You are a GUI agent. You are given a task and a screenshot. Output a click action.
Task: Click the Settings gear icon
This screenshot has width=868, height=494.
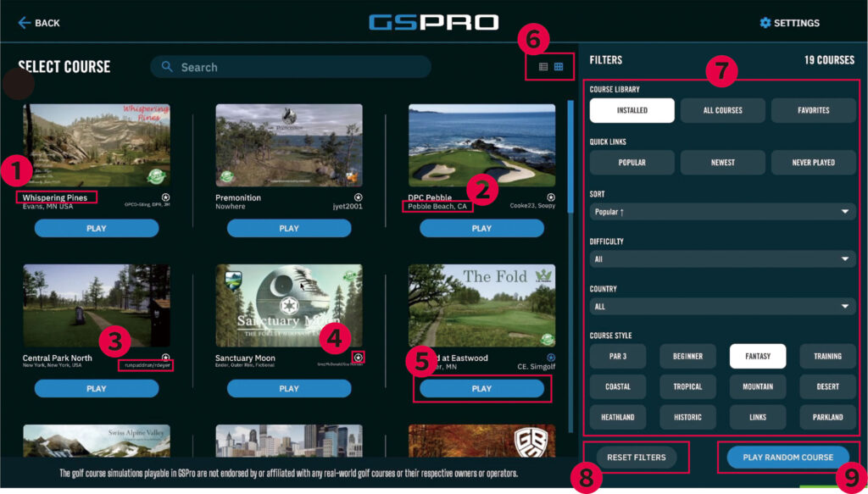[x=765, y=23]
